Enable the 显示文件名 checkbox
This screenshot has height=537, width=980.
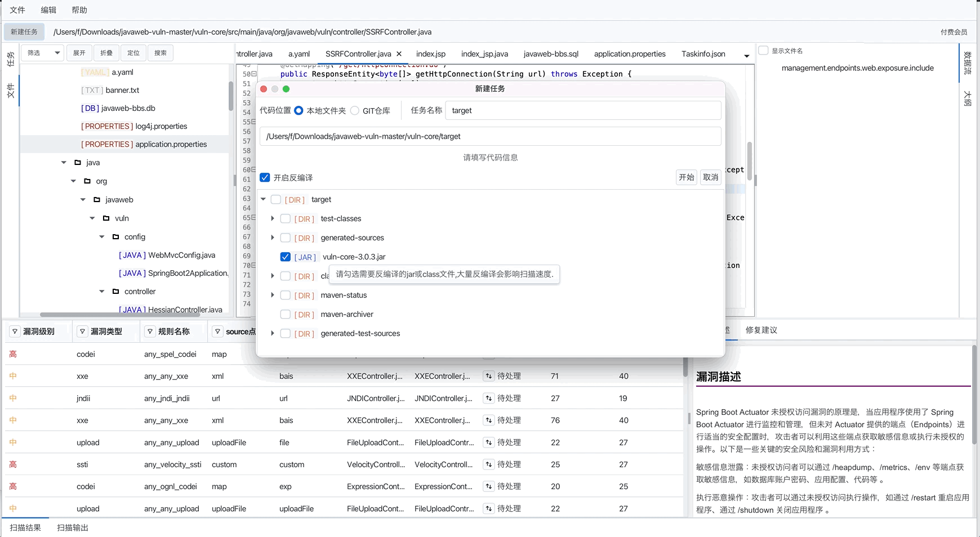(x=763, y=50)
